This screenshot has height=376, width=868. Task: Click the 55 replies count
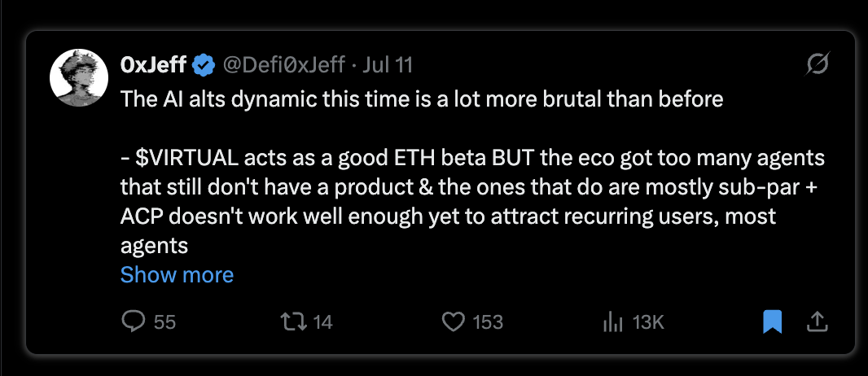164,321
